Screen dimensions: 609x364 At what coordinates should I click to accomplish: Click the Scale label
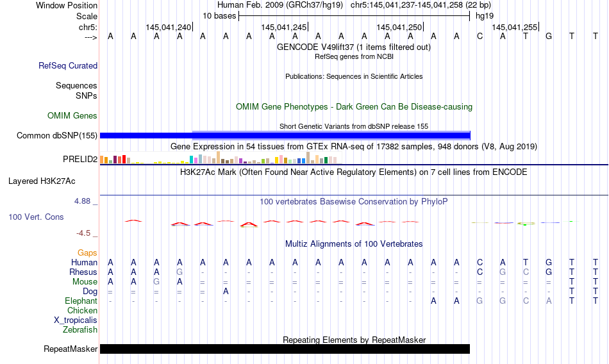(87, 16)
